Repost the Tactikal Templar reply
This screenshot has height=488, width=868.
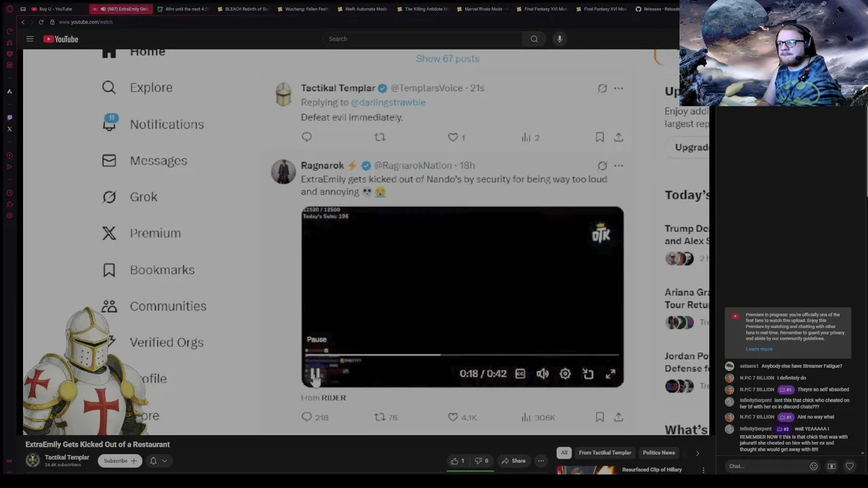(x=380, y=137)
